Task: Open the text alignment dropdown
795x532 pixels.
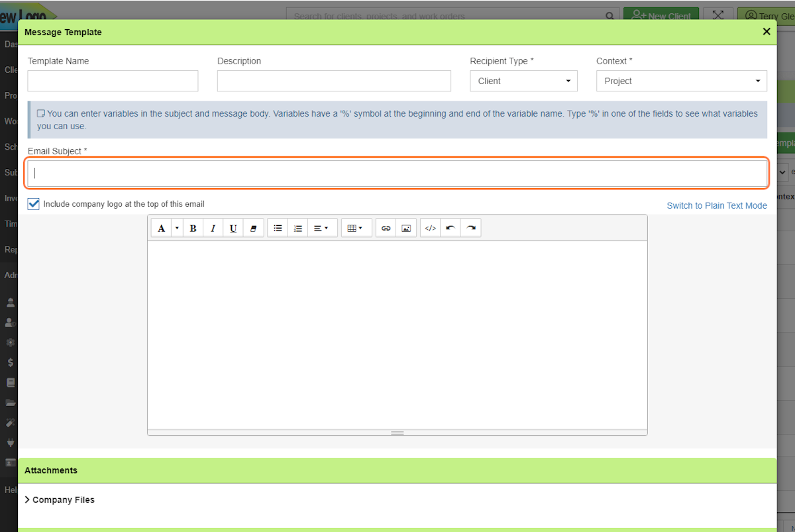Action: 324,227
